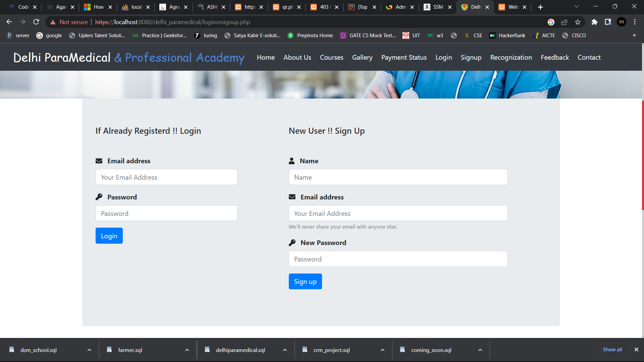Open the profile avatar menu
The height and width of the screenshot is (362, 644).
pos(622,22)
